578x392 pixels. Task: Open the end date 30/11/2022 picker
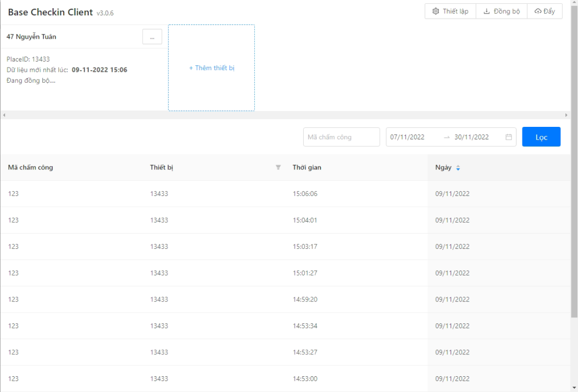coord(471,137)
